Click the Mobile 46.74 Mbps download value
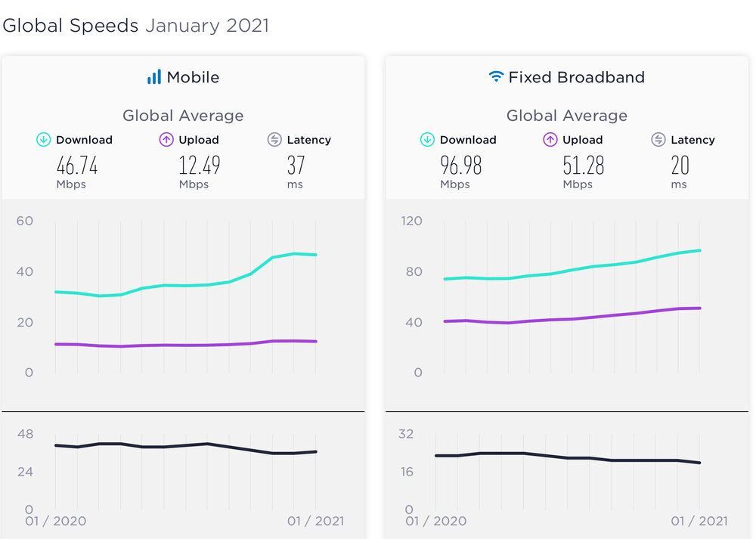The width and height of the screenshot is (756, 539). 77,166
